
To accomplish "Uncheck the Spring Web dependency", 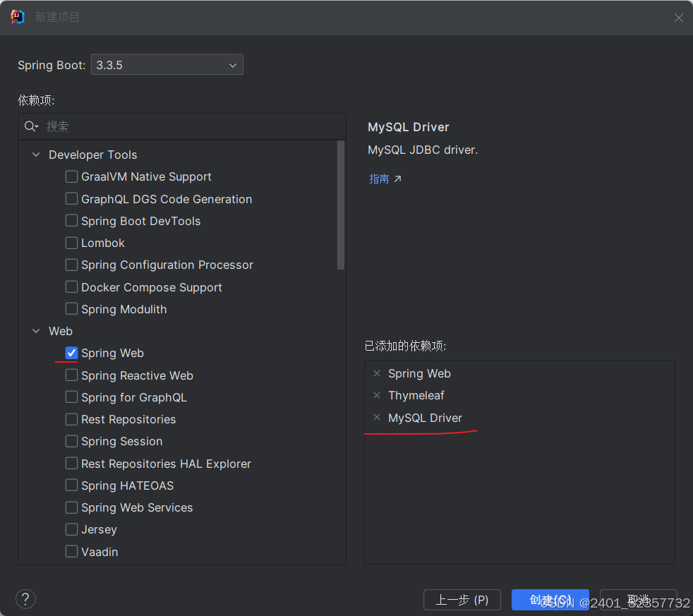I will coord(71,353).
